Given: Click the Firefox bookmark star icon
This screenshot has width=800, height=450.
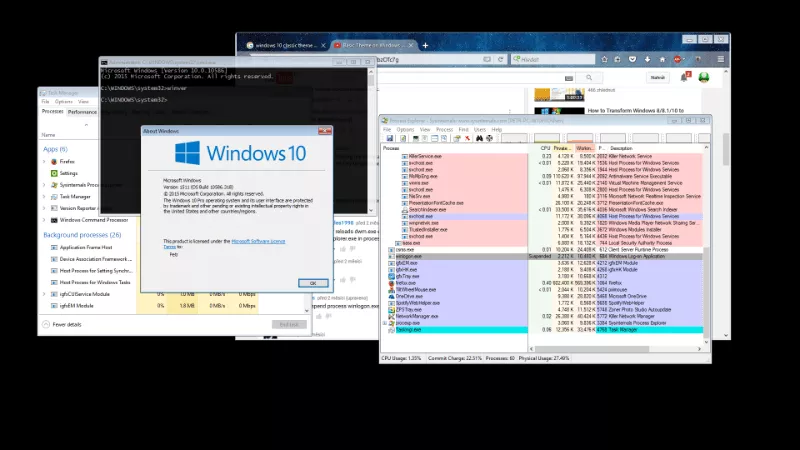Looking at the screenshot, I should 604,59.
